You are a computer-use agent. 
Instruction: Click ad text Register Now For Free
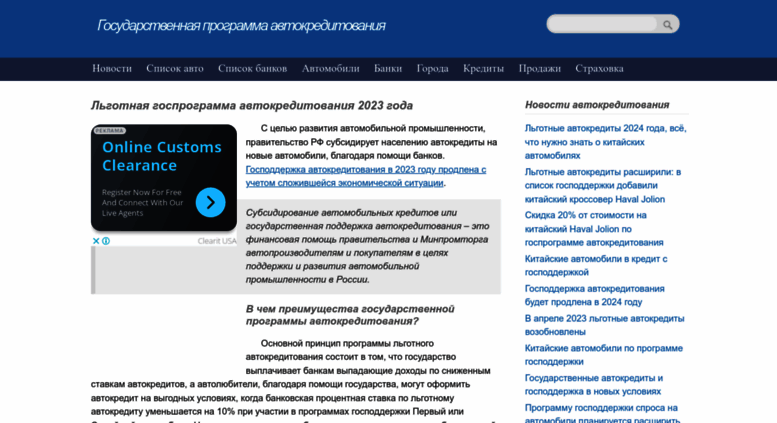(142, 202)
